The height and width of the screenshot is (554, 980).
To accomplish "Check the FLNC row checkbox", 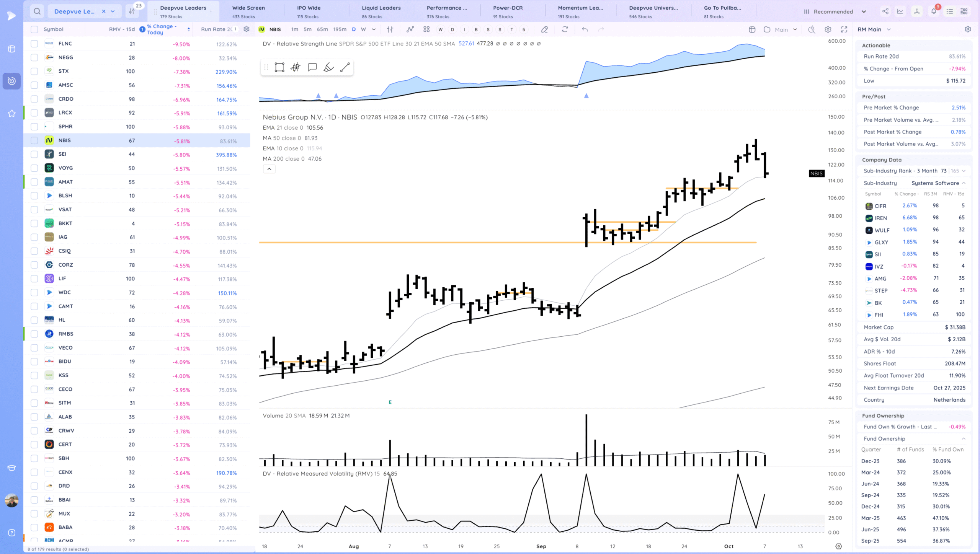I will (34, 44).
